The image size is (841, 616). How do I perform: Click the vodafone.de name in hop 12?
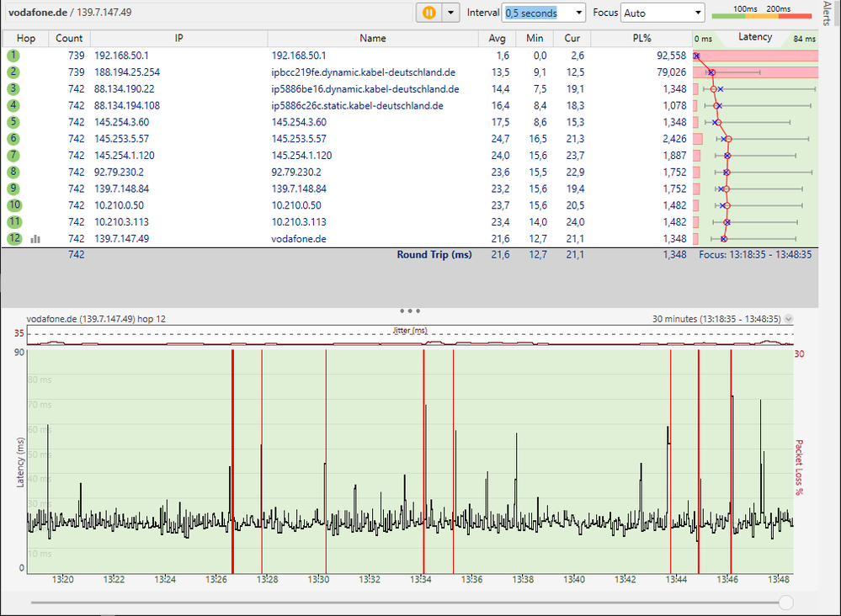coord(298,238)
